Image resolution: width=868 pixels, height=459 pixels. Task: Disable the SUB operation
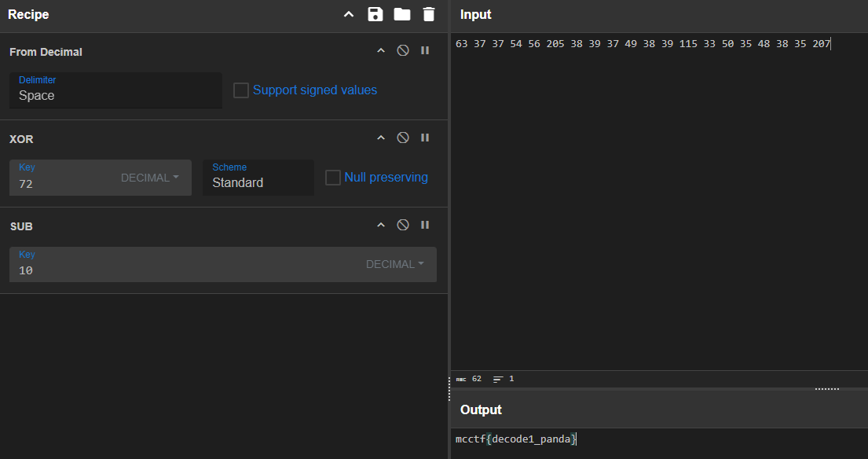403,225
